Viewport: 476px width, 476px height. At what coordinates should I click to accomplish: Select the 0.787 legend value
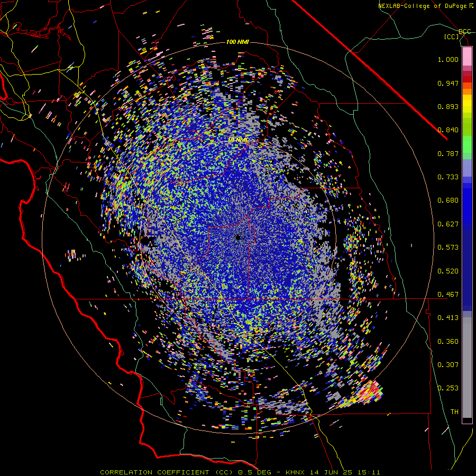click(448, 153)
